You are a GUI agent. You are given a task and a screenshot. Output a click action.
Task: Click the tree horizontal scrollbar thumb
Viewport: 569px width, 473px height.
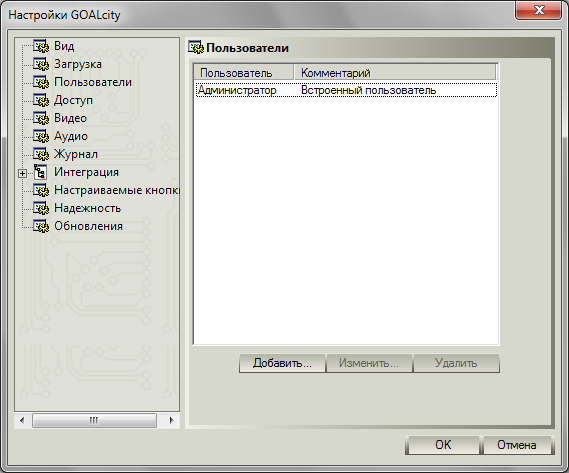(x=94, y=420)
